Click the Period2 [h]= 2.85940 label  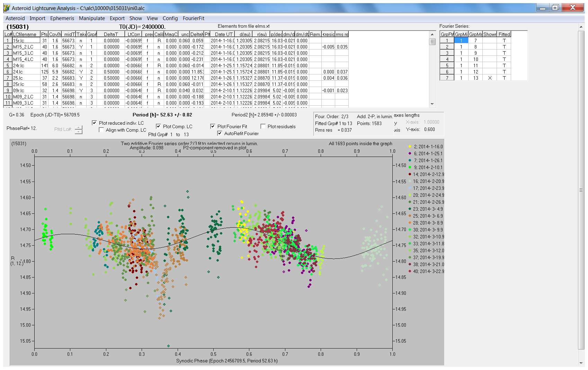tap(264, 115)
